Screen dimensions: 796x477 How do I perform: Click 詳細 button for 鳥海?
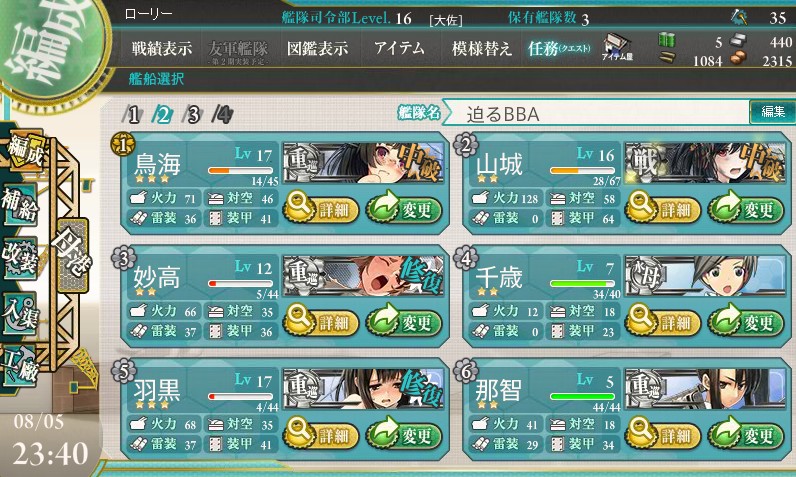click(321, 209)
